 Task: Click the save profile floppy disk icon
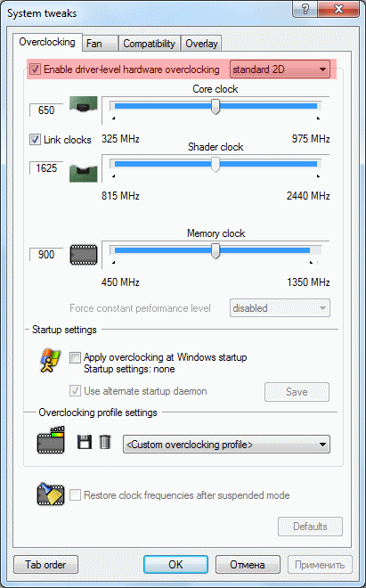pyautogui.click(x=85, y=442)
